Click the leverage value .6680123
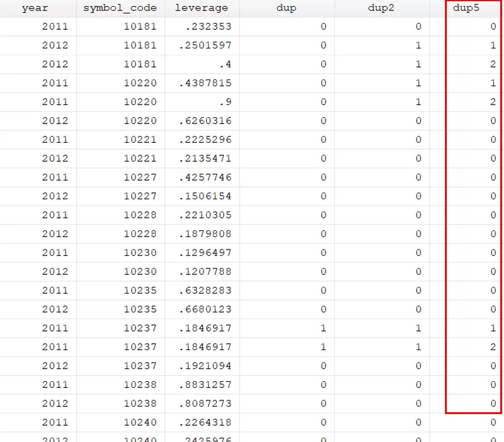504x442 pixels. coord(204,309)
